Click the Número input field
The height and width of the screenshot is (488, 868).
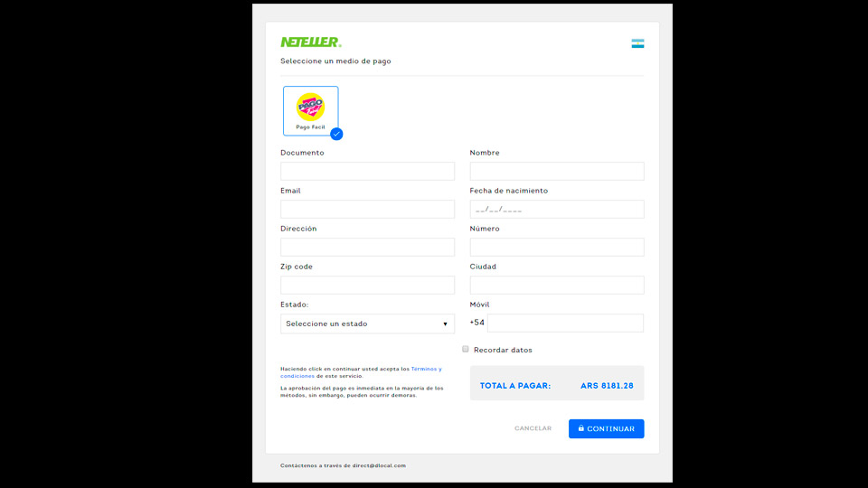557,247
